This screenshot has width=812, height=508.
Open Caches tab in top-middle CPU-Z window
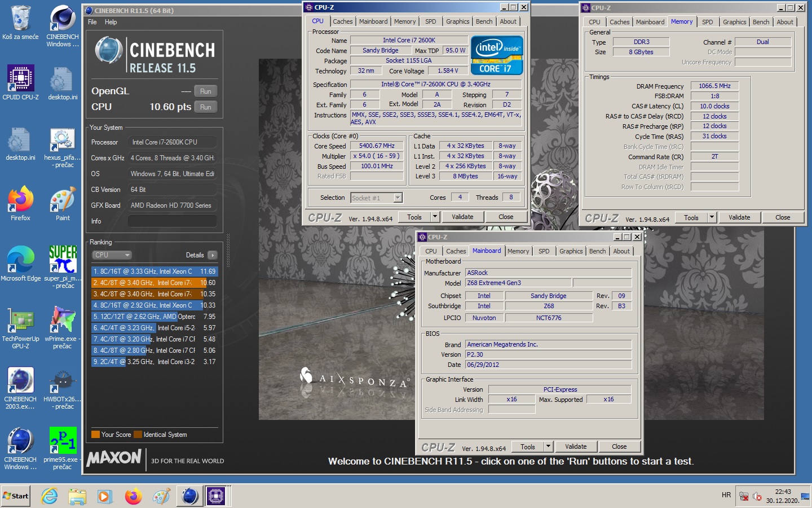[342, 21]
